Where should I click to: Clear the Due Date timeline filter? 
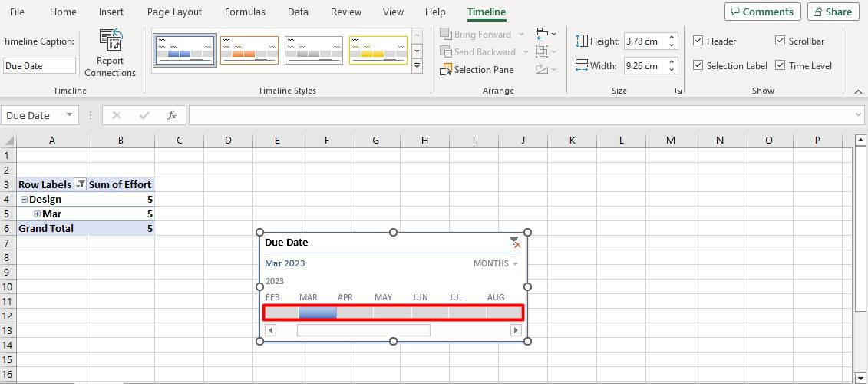click(515, 242)
